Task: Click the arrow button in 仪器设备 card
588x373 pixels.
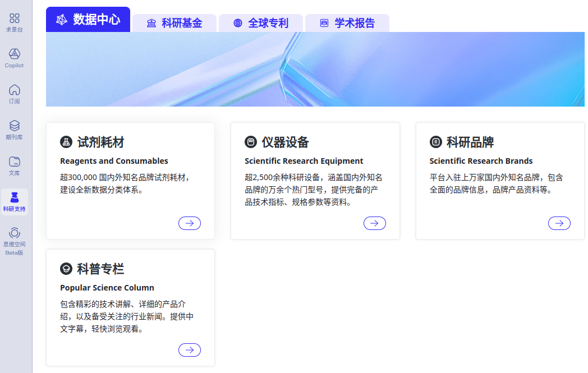Action: coord(374,223)
